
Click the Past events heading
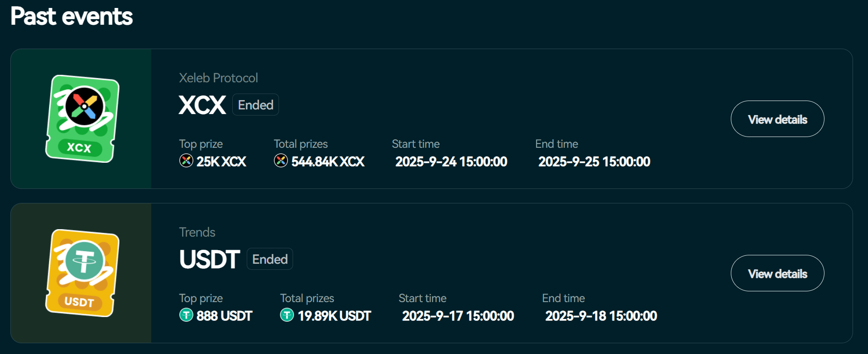[72, 16]
